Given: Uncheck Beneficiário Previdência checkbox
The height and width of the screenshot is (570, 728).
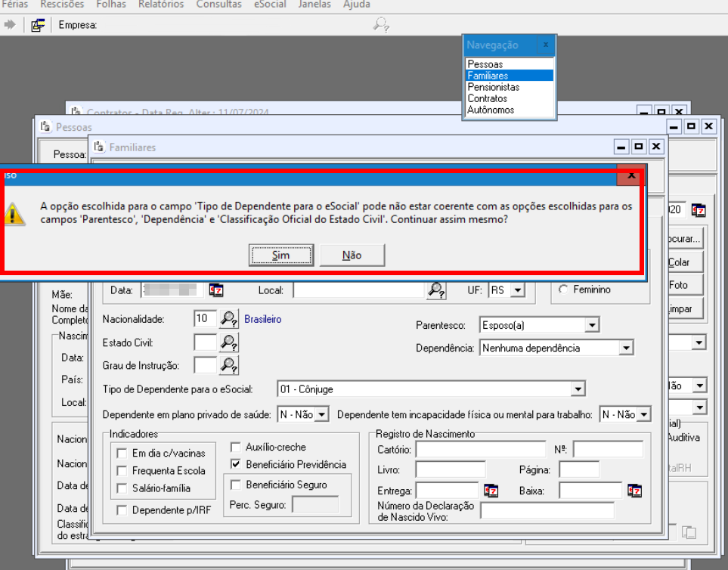Looking at the screenshot, I should (236, 464).
